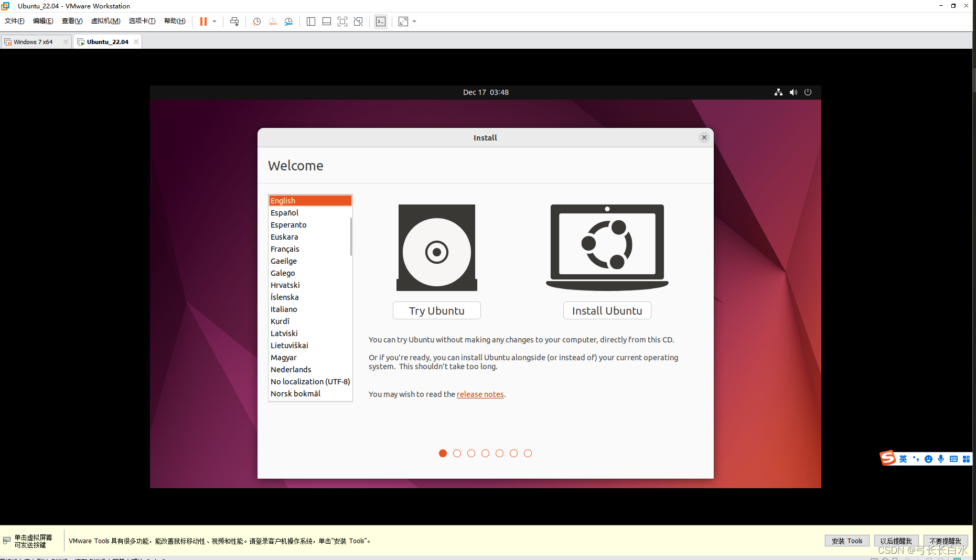
Task: Select Euskara in the language list
Action: click(x=309, y=237)
